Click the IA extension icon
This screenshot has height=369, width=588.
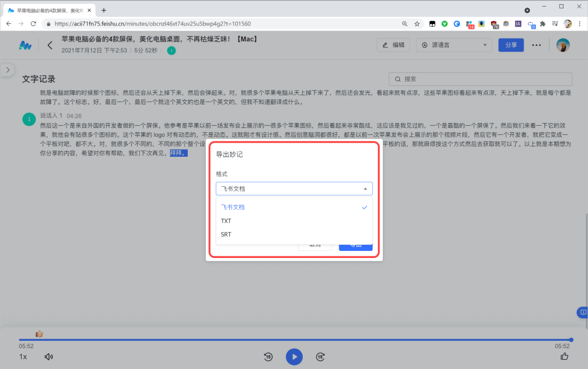pos(518,23)
